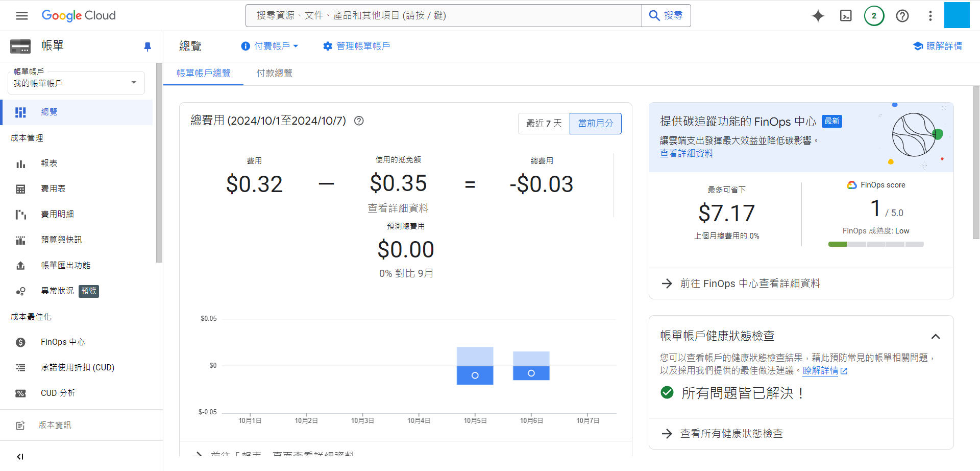Click the search magnifier 搜尋 button
The width and height of the screenshot is (980, 471).
tap(666, 16)
